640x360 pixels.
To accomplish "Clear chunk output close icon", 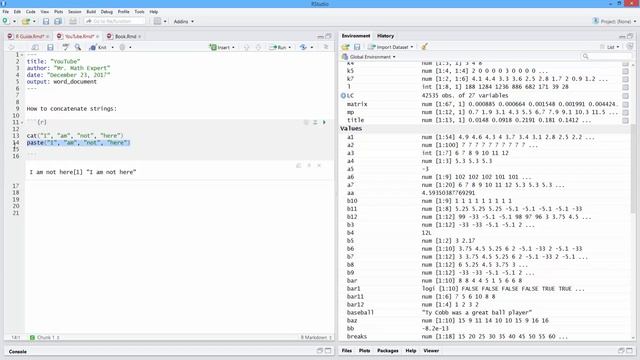I will (319, 166).
